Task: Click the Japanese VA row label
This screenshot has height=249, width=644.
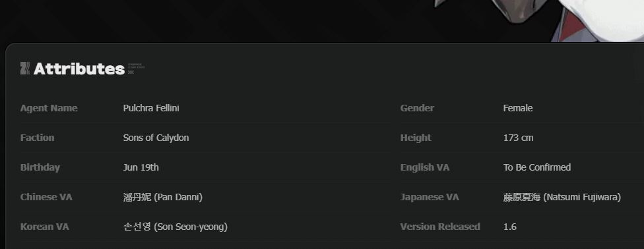Action: [430, 198]
